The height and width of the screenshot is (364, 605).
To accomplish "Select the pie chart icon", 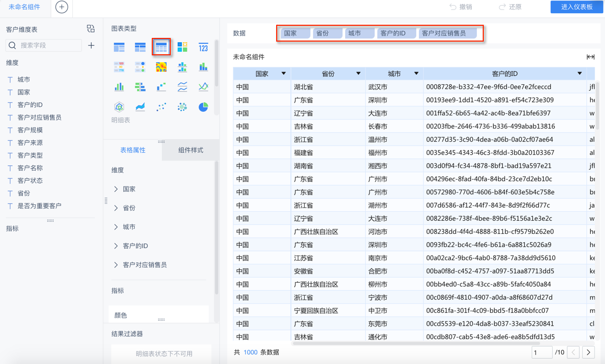I will pyautogui.click(x=203, y=107).
